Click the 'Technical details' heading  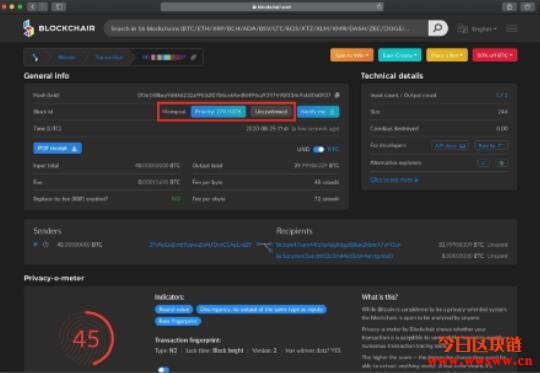(392, 76)
